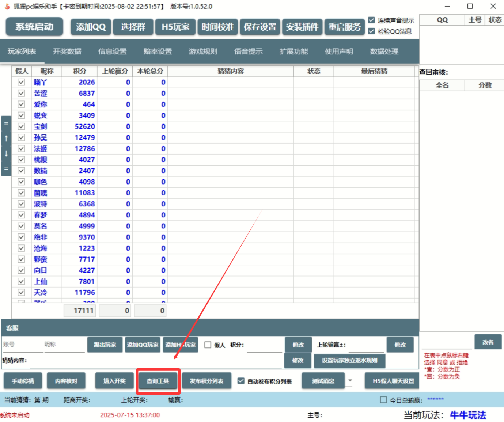The image size is (504, 422).
Task: Switch to the 开奖数据 tab
Action: pyautogui.click(x=67, y=52)
